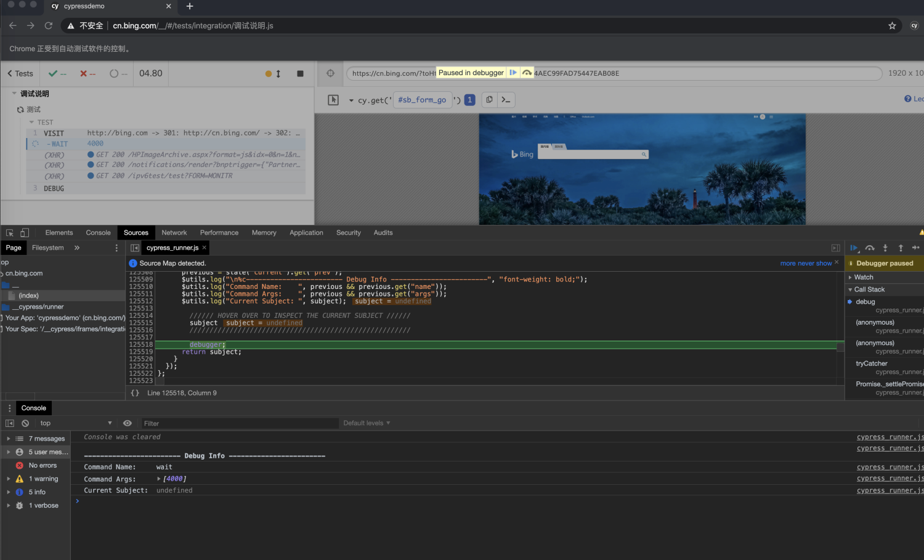This screenshot has height=560, width=924.
Task: Open the Security tab
Action: tap(349, 233)
